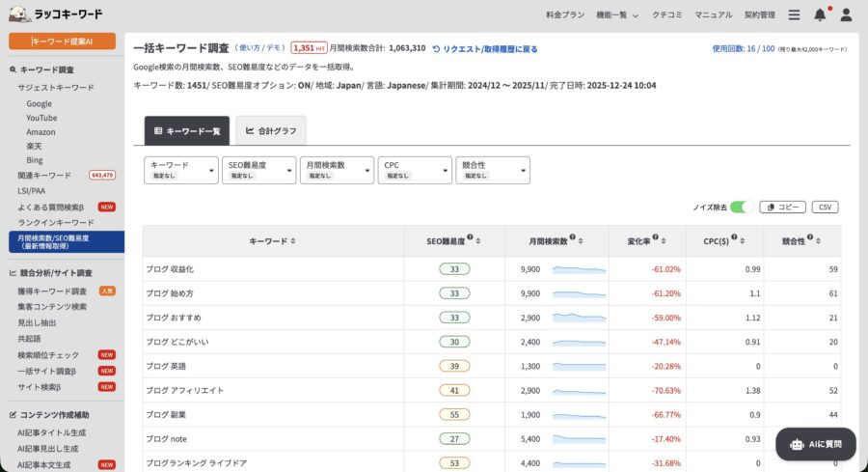Open the キーワード filter dropdown
The image size is (868, 472).
click(181, 170)
